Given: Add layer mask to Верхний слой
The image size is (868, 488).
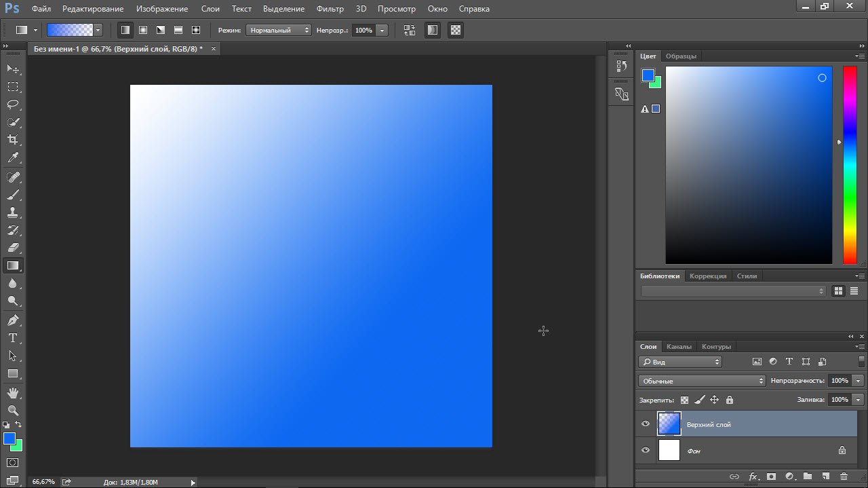Looking at the screenshot, I should (771, 476).
